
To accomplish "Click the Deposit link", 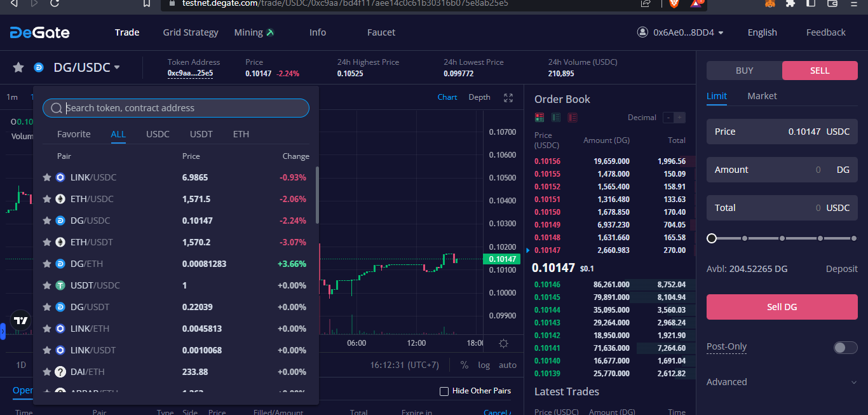I will click(x=842, y=269).
